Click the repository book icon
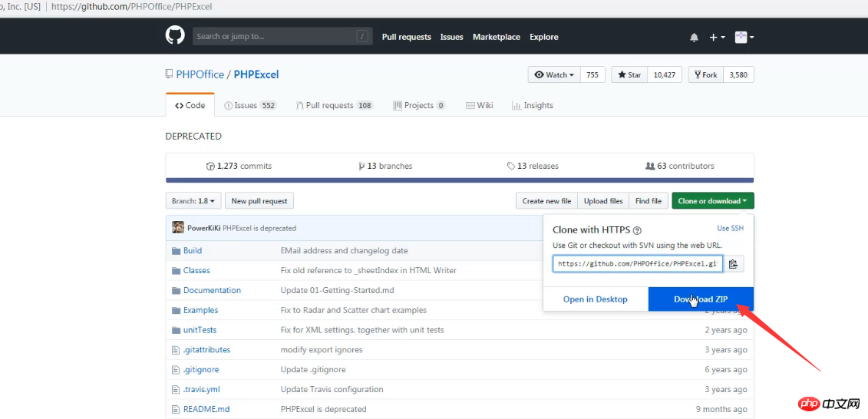The image size is (868, 419). [169, 74]
